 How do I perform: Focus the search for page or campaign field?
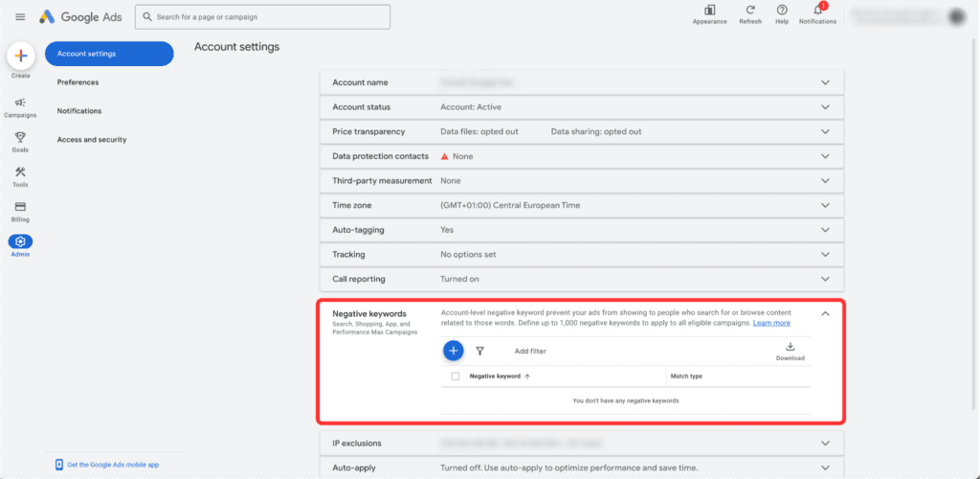[262, 17]
